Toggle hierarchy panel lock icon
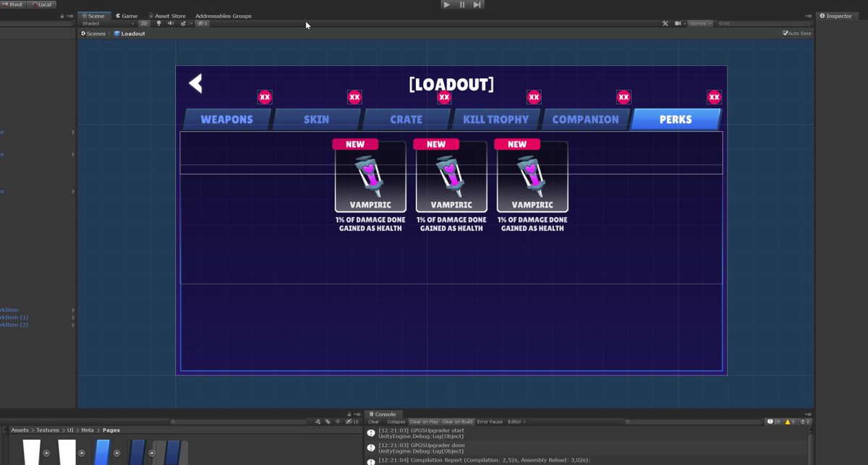868x465 pixels. point(61,16)
